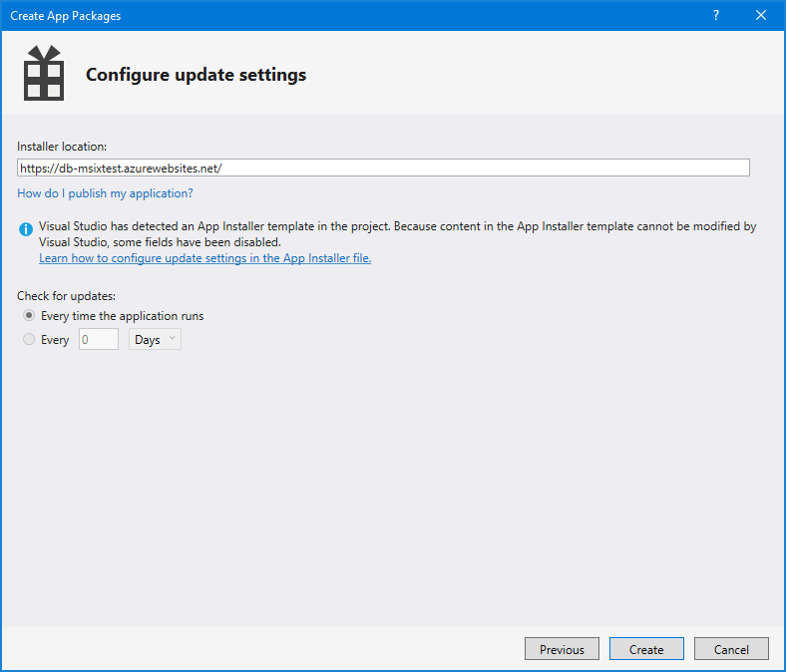Click the Installer location URL field
This screenshot has width=786, height=672.
tap(383, 168)
